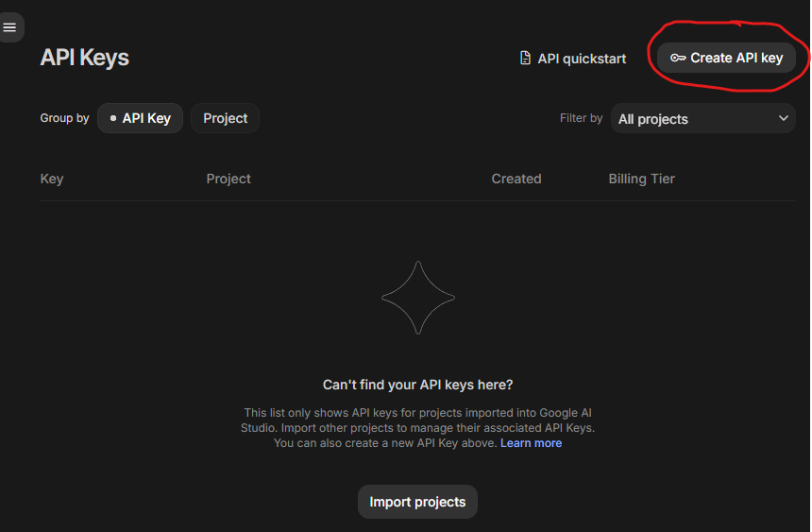Click the Billing Tier column header
The height and width of the screenshot is (532, 812).
[x=642, y=179]
